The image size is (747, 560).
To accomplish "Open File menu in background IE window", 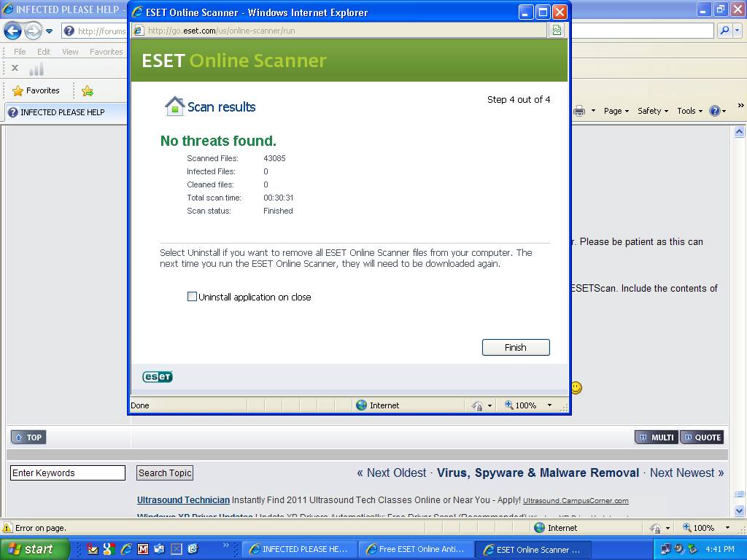I will tap(20, 52).
